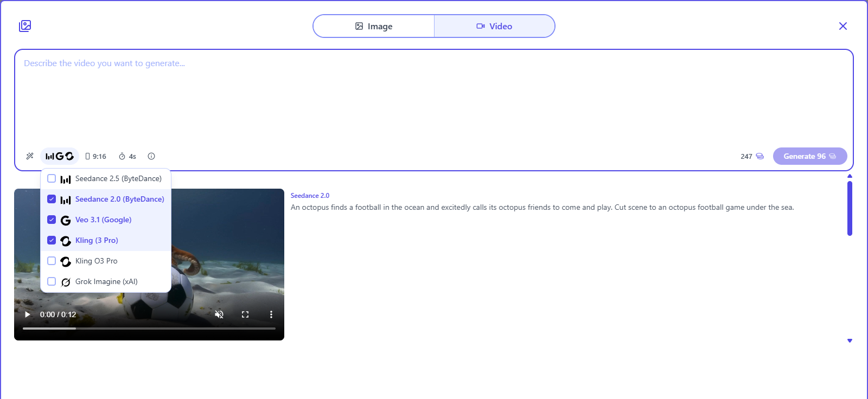Open the media gallery icon
Screen dimensions: 868x399
click(x=25, y=26)
